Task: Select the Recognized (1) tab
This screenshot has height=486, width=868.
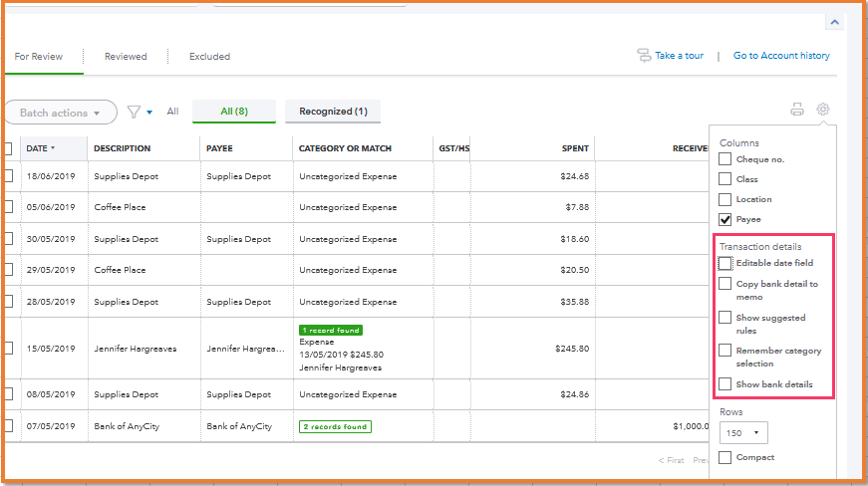Action: 333,112
